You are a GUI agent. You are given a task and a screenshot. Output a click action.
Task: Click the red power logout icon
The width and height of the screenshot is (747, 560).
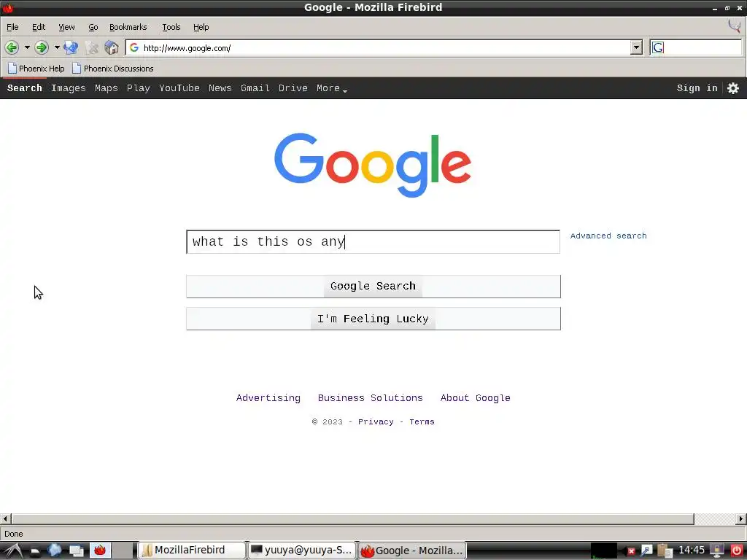tap(737, 551)
